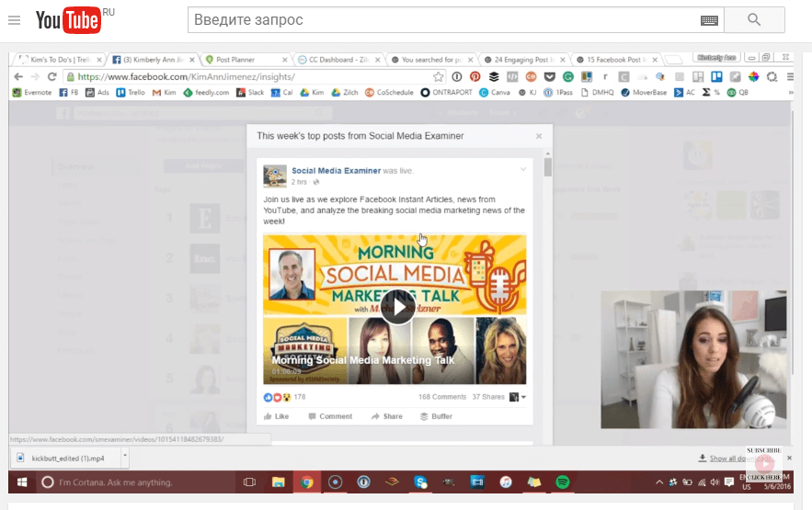This screenshot has height=510, width=812.
Task: Share the Social Media Examiner post
Action: (x=387, y=416)
